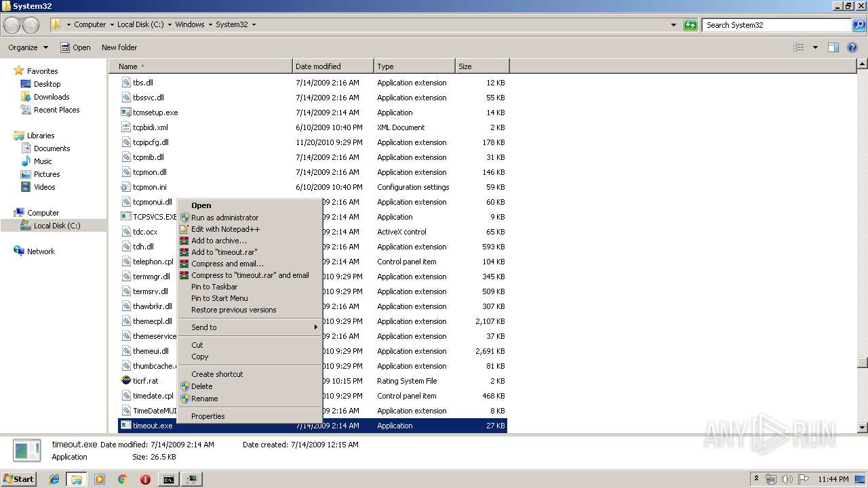The width and height of the screenshot is (868, 488).
Task: Select Computer in navigation pane
Action: 43,213
